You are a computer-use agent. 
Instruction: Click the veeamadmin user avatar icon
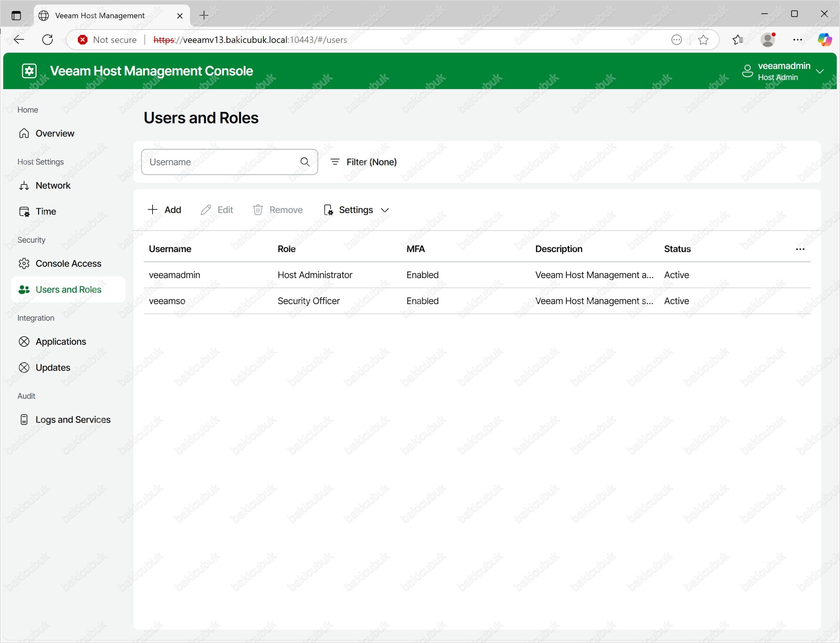747,71
